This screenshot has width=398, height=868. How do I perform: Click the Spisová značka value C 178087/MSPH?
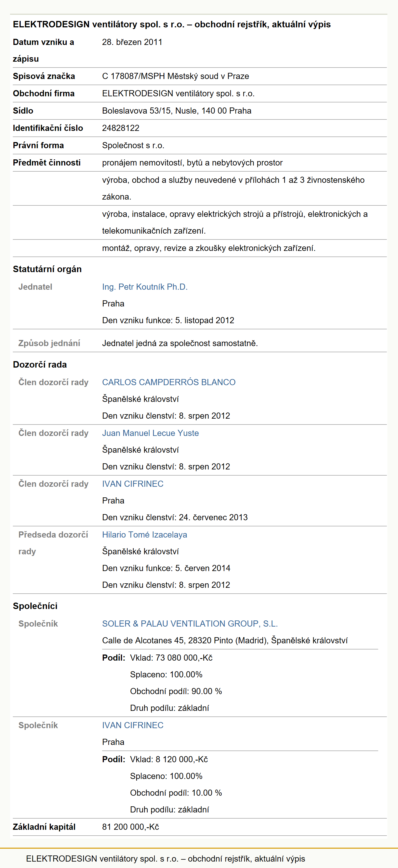point(176,76)
